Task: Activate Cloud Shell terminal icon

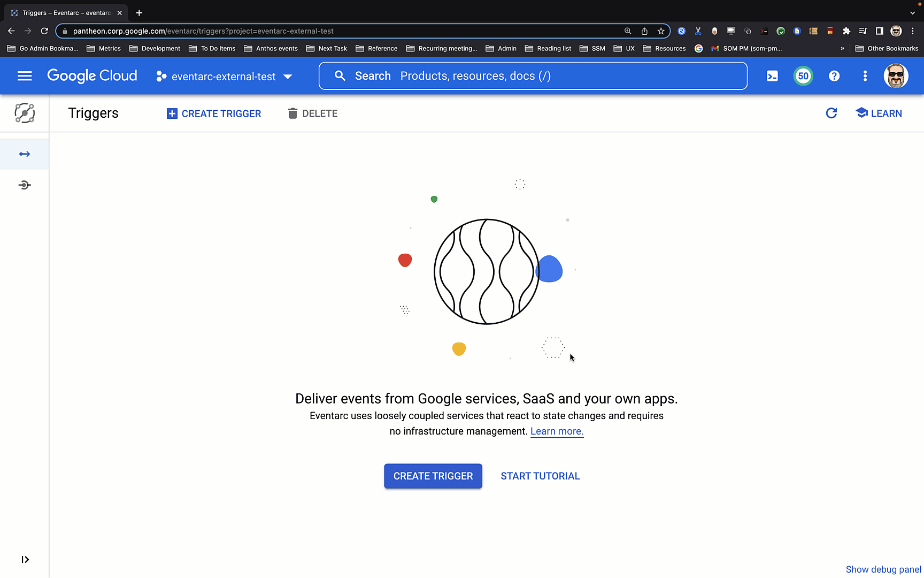Action: pos(772,76)
